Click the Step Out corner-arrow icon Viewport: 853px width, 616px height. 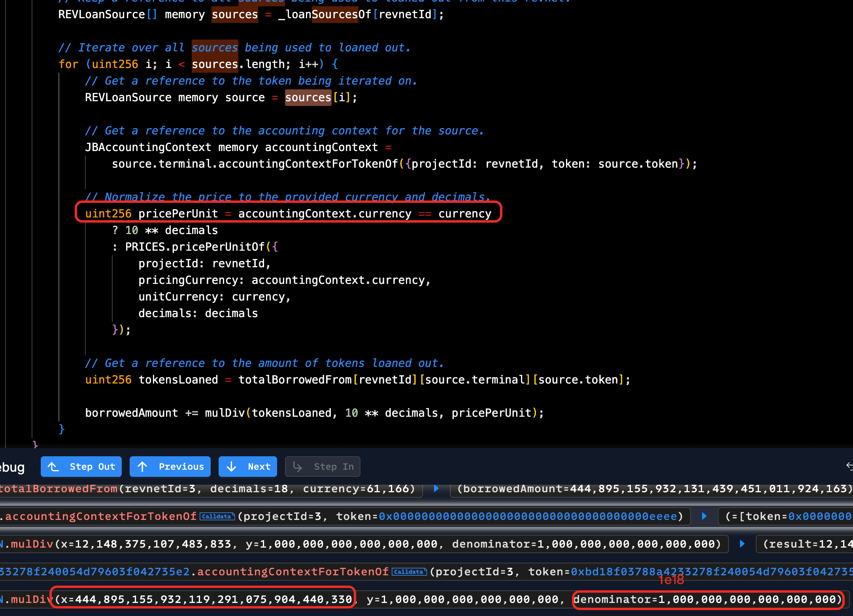pos(53,467)
